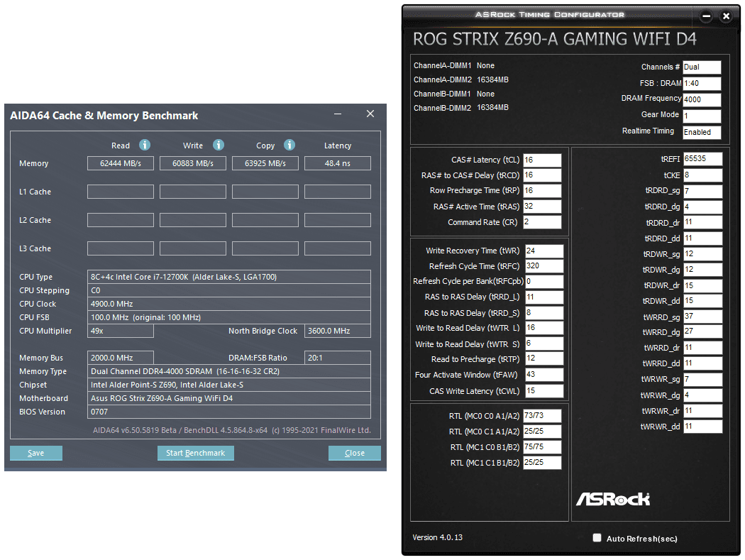The width and height of the screenshot is (745, 560).
Task: Click the tRDRD_sg value field
Action: pos(703,191)
